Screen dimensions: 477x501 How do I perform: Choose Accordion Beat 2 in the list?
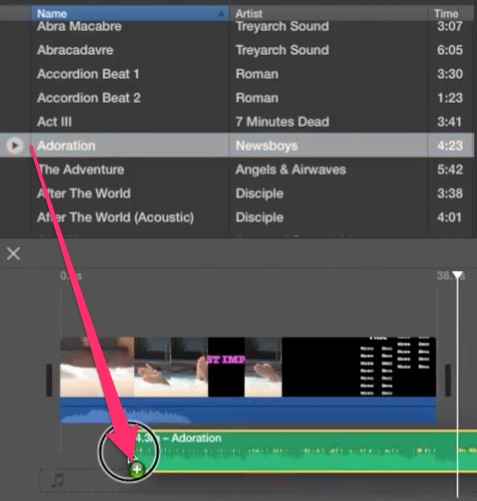(237, 98)
